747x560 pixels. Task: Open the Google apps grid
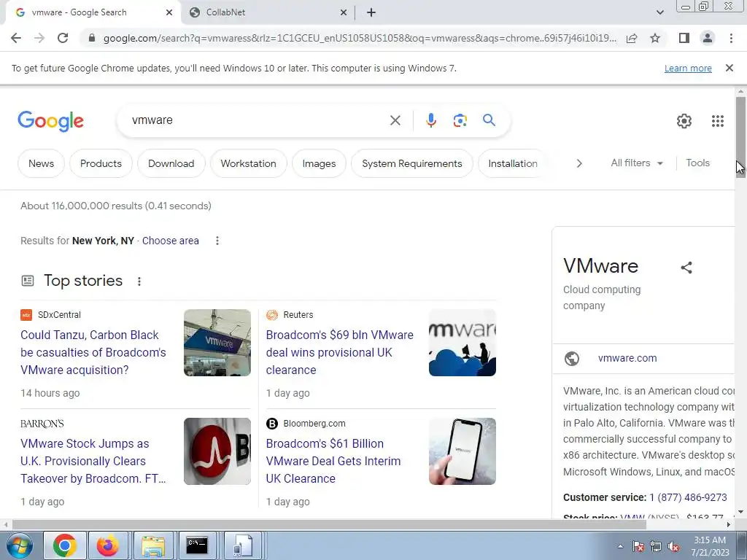click(x=718, y=121)
